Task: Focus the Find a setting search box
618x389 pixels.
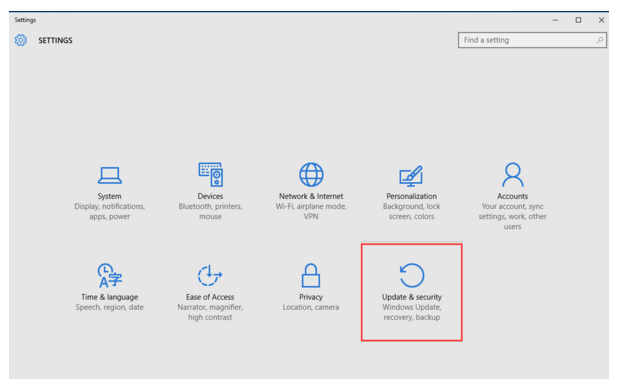Action: tap(532, 40)
